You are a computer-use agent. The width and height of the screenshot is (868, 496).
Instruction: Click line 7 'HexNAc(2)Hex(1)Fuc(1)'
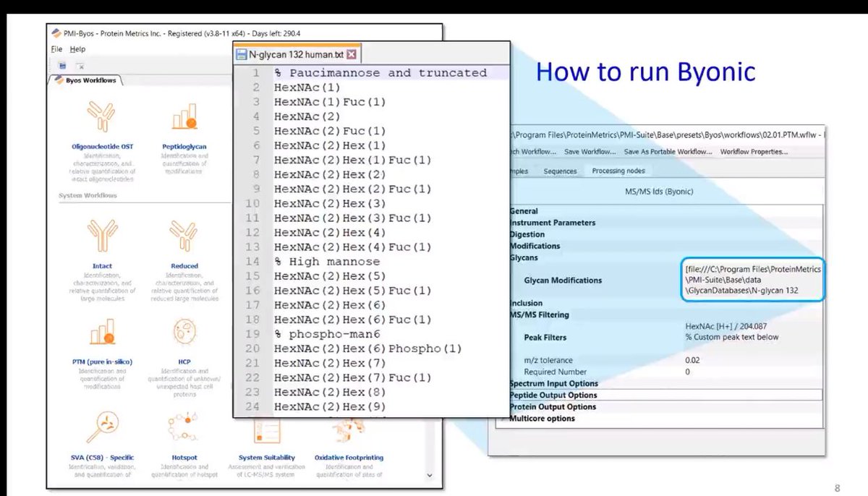(x=353, y=160)
